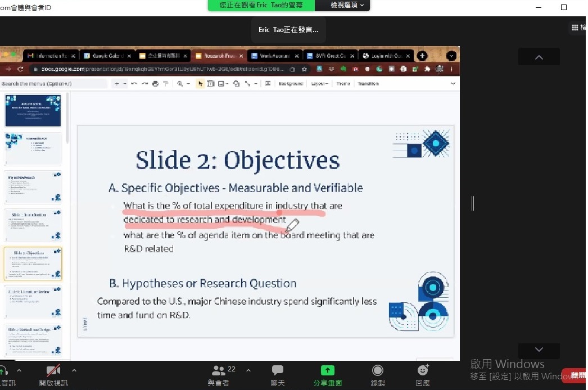Open the Participants (與會者) list
588x390 pixels.
(x=219, y=375)
